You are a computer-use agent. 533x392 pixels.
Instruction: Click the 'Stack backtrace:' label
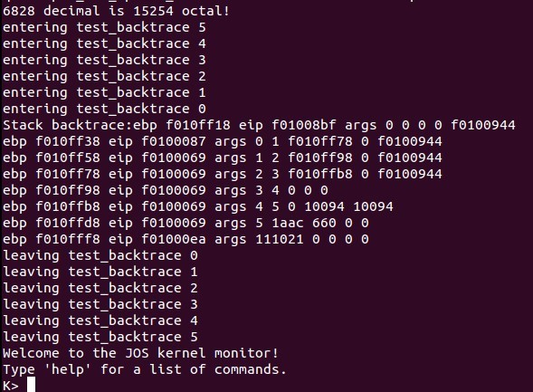coord(67,125)
